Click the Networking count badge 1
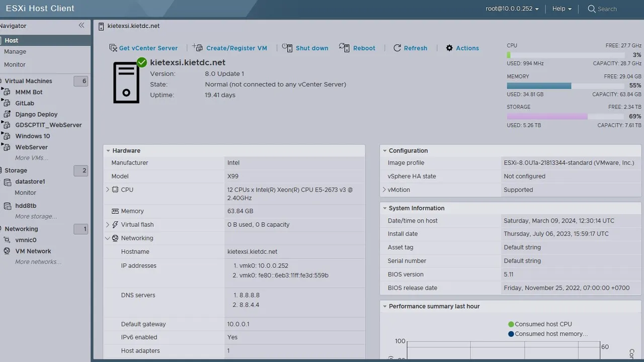644x362 pixels. pos(81,229)
